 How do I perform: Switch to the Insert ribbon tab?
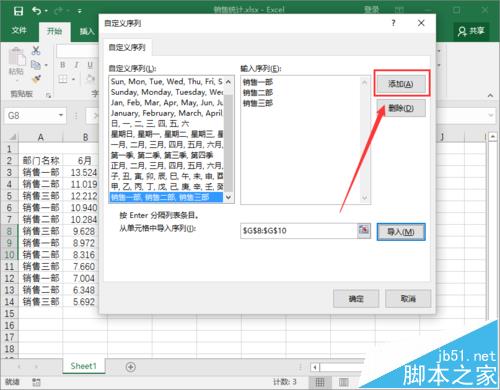87,31
